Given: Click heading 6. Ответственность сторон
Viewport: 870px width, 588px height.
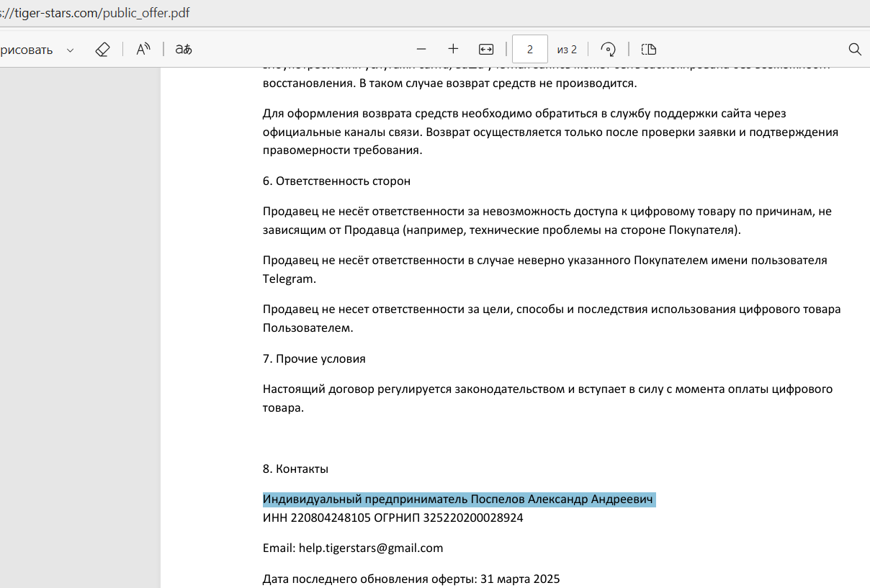Looking at the screenshot, I should click(336, 181).
